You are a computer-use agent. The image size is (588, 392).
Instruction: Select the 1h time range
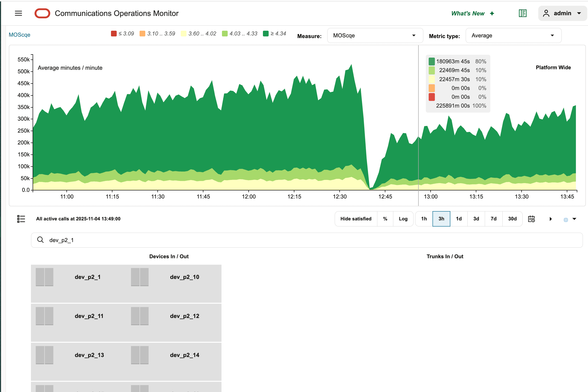tap(424, 219)
